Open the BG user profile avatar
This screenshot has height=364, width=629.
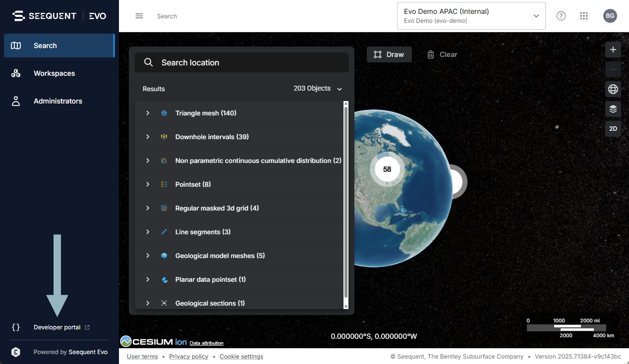click(x=610, y=16)
